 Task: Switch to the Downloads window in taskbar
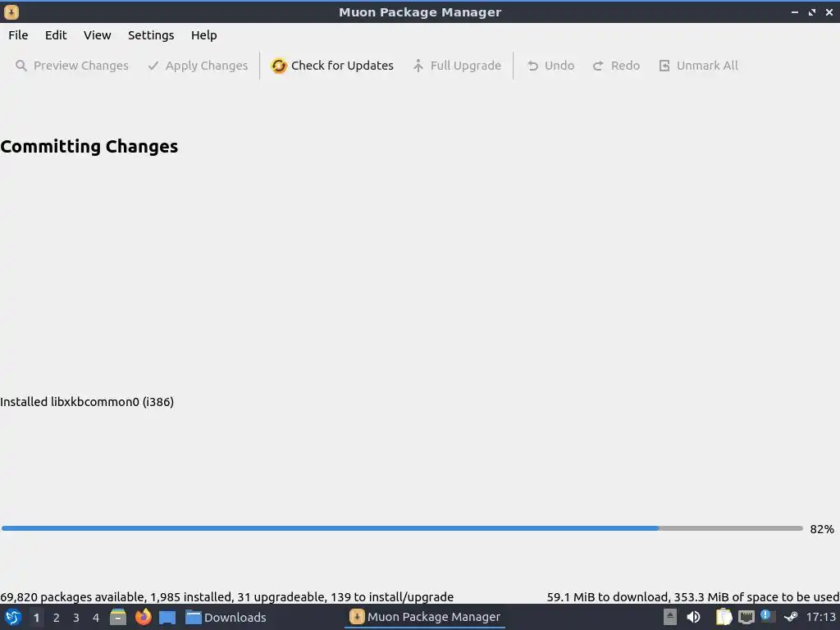coord(226,617)
